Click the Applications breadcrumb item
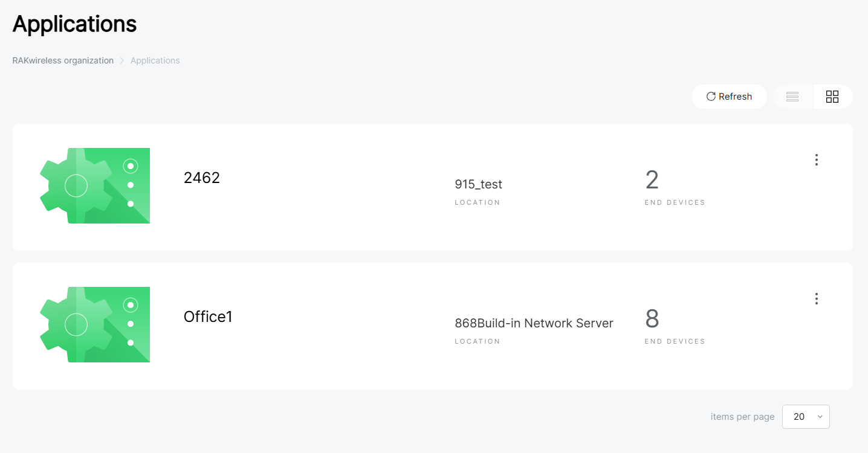 tap(155, 60)
